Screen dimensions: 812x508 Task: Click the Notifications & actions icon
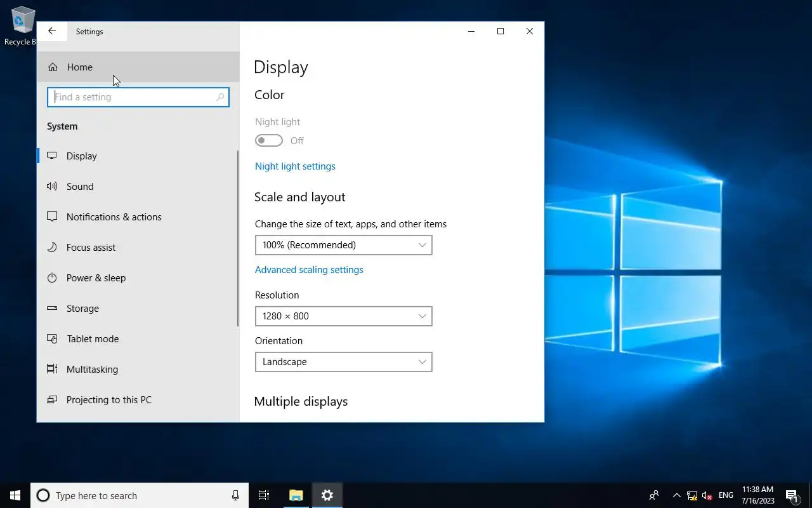(52, 217)
